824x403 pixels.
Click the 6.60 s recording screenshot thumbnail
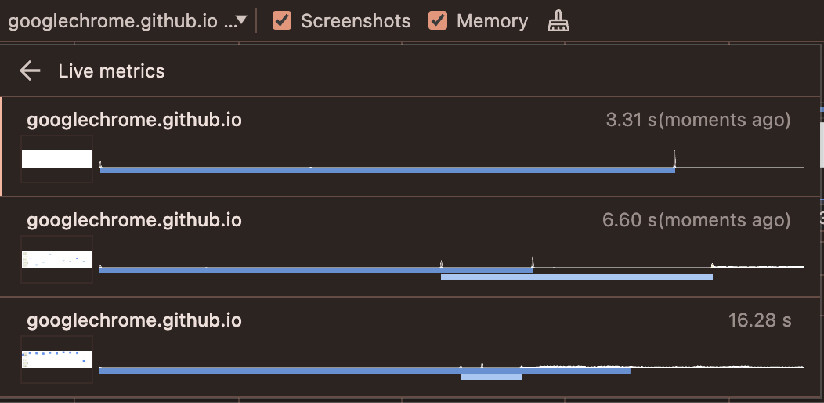57,260
